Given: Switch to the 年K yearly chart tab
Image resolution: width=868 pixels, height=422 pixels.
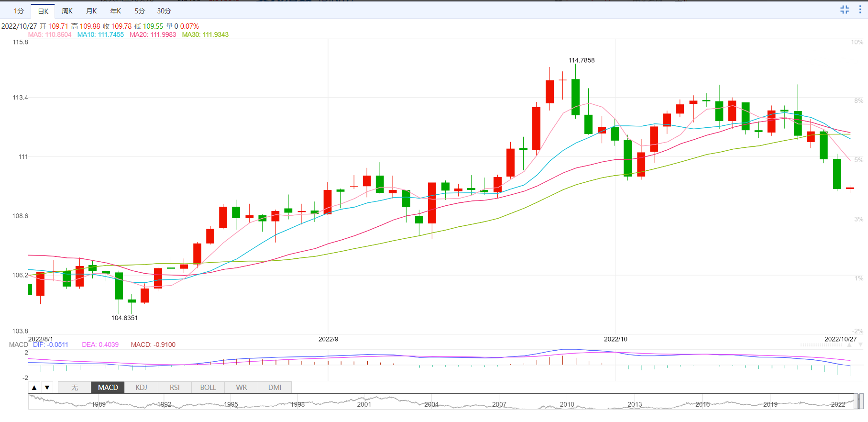Looking at the screenshot, I should coord(115,11).
